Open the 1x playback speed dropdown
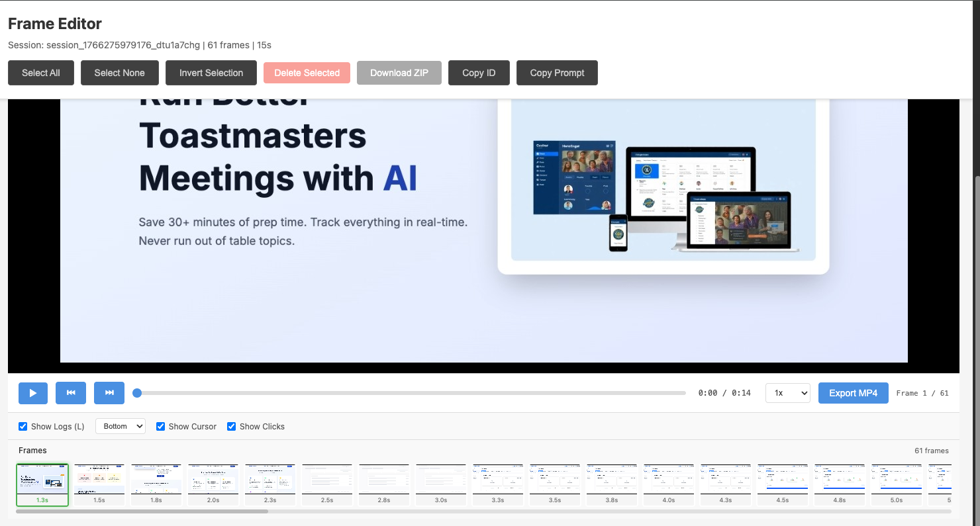 (788, 393)
